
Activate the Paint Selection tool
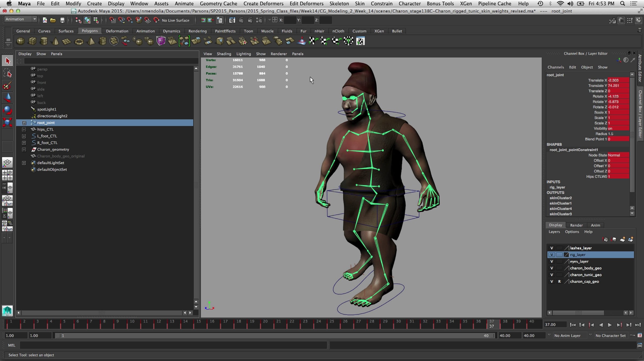(7, 86)
